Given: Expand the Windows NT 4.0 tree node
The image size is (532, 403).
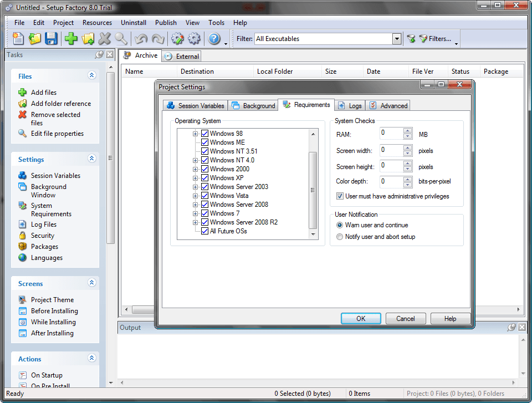Looking at the screenshot, I should tap(196, 160).
